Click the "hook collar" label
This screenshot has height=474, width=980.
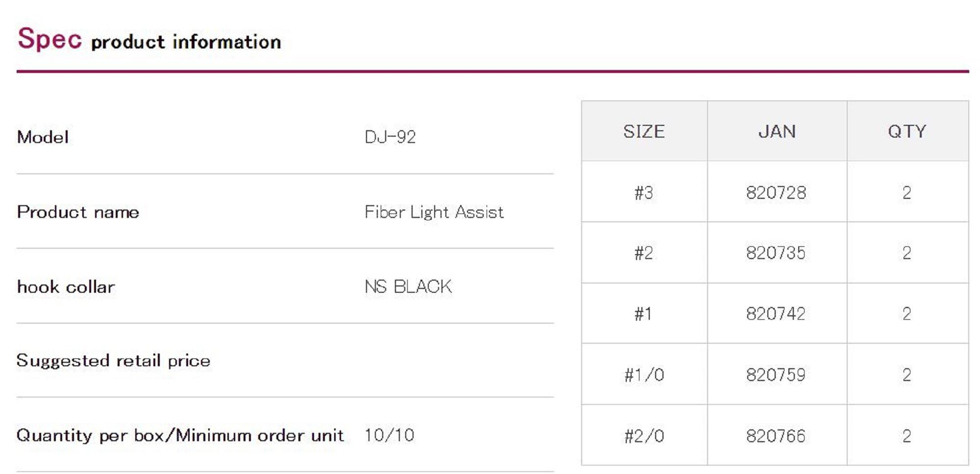pos(66,287)
